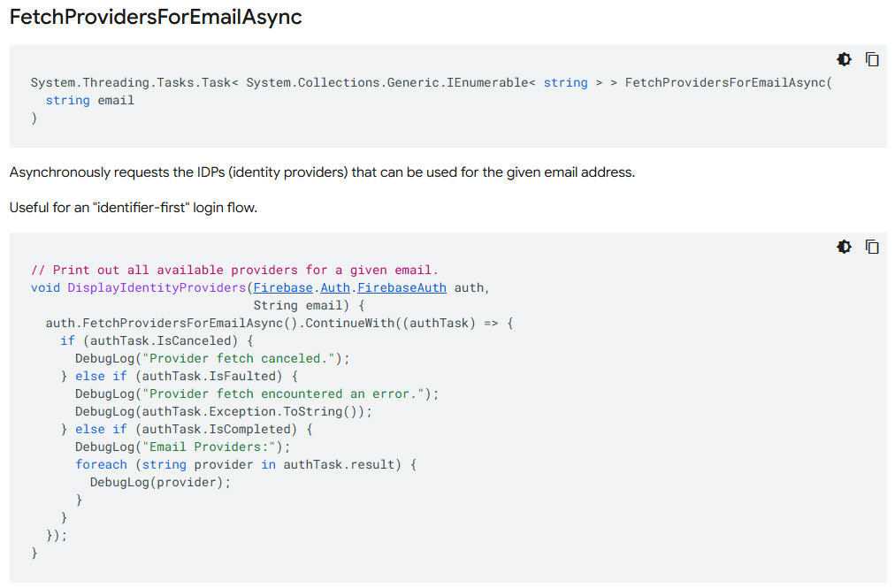Image resolution: width=895 pixels, height=588 pixels.
Task: Open the Auth namespace link
Action: click(x=335, y=287)
